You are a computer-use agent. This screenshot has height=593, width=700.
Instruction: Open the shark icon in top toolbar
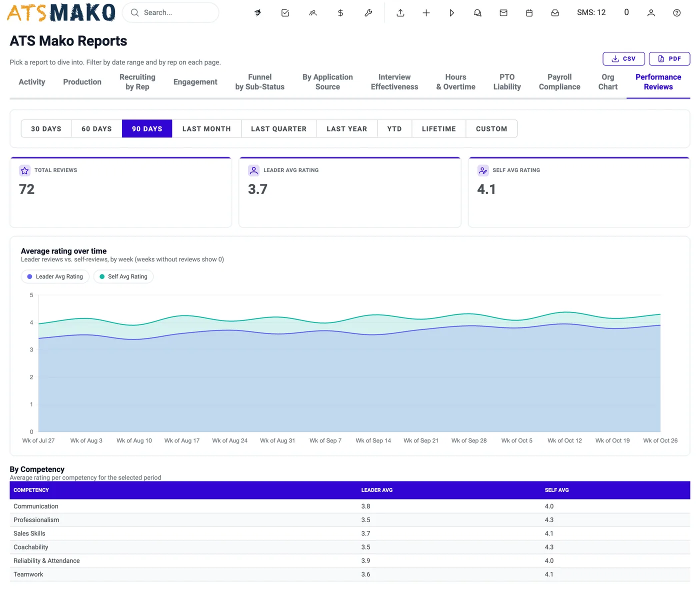258,13
